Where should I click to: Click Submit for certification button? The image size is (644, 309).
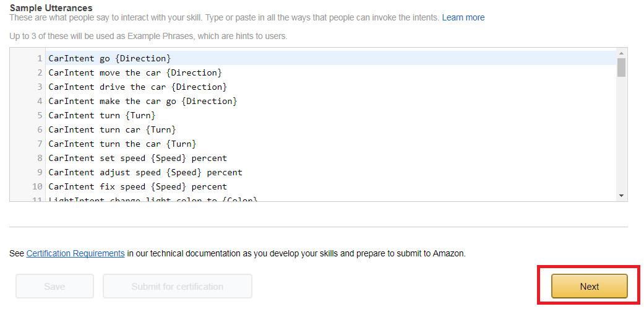pos(178,286)
